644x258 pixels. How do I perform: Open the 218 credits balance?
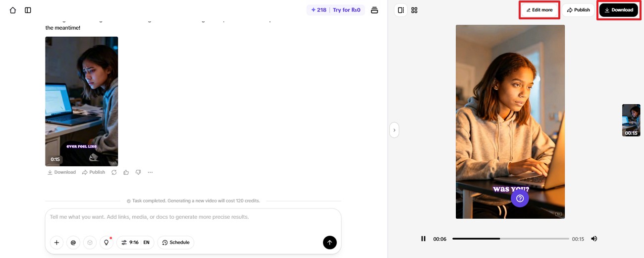pyautogui.click(x=319, y=10)
